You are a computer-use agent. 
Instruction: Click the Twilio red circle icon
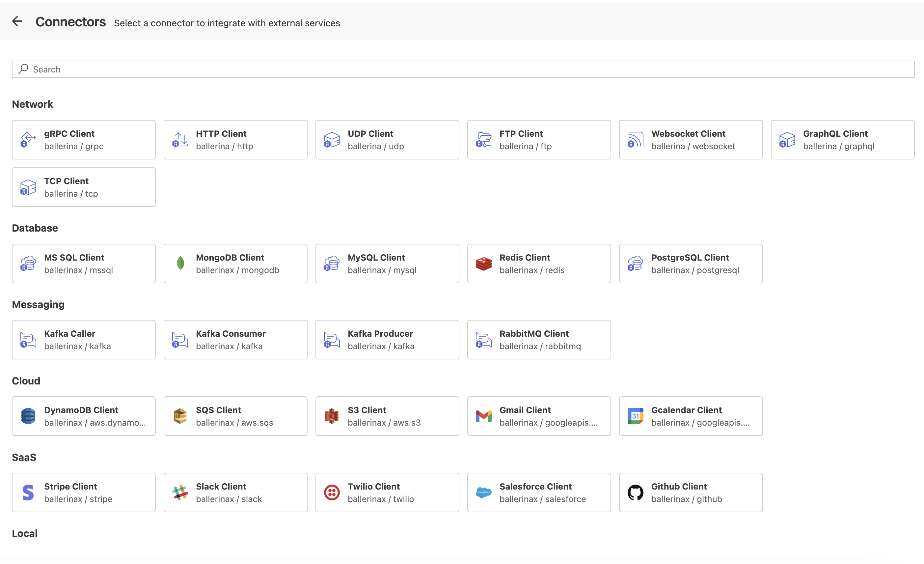(332, 492)
